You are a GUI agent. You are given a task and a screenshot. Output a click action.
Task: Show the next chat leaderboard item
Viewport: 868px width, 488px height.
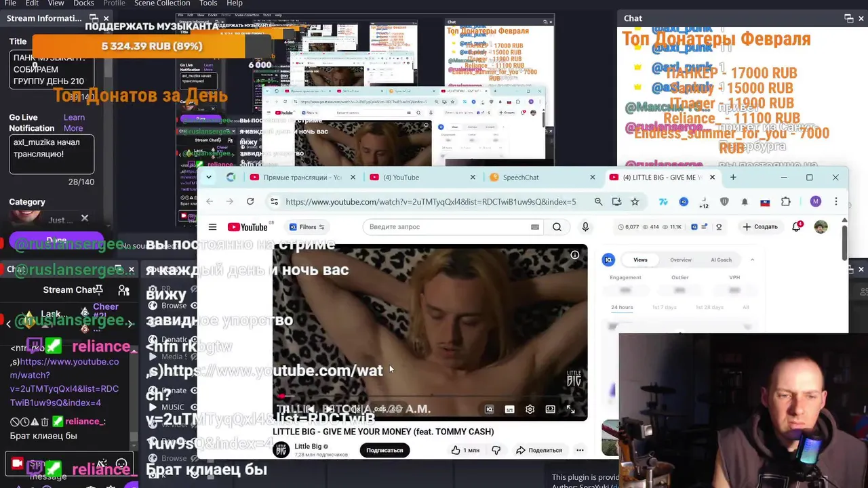132,324
